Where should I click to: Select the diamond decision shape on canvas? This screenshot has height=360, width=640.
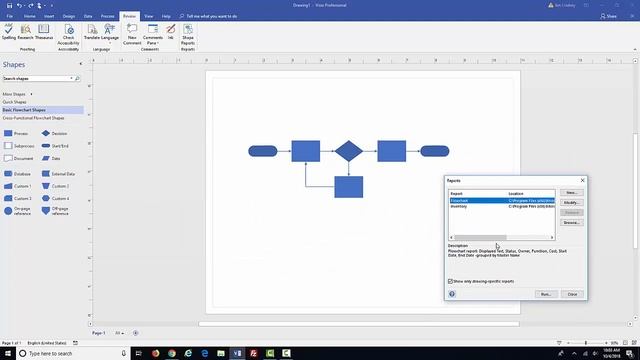tap(349, 151)
